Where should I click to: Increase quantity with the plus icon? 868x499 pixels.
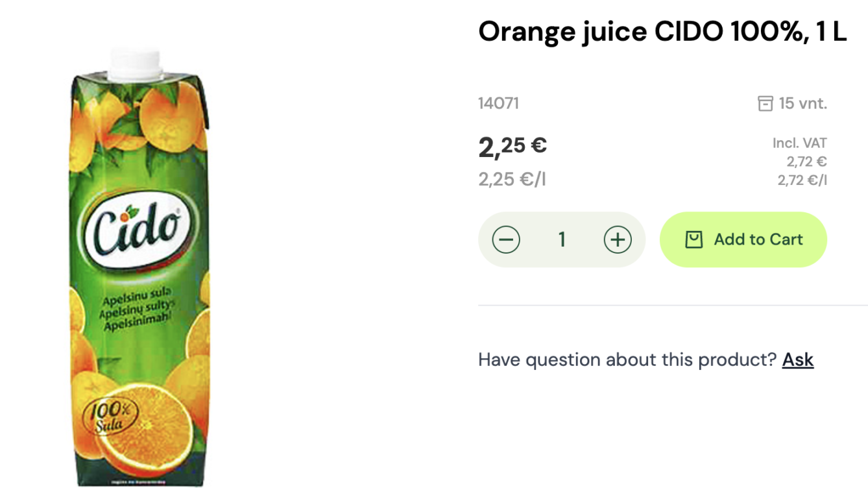tap(618, 239)
